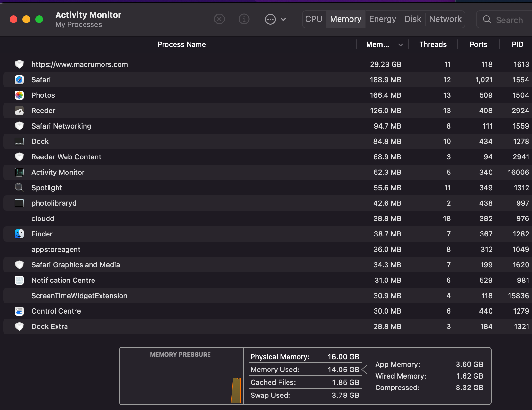Click the Spotlight magnifier icon in list
The width and height of the screenshot is (532, 410).
[19, 187]
